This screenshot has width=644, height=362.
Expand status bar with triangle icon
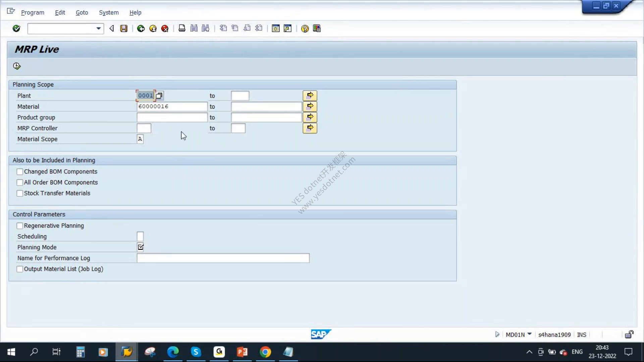497,334
